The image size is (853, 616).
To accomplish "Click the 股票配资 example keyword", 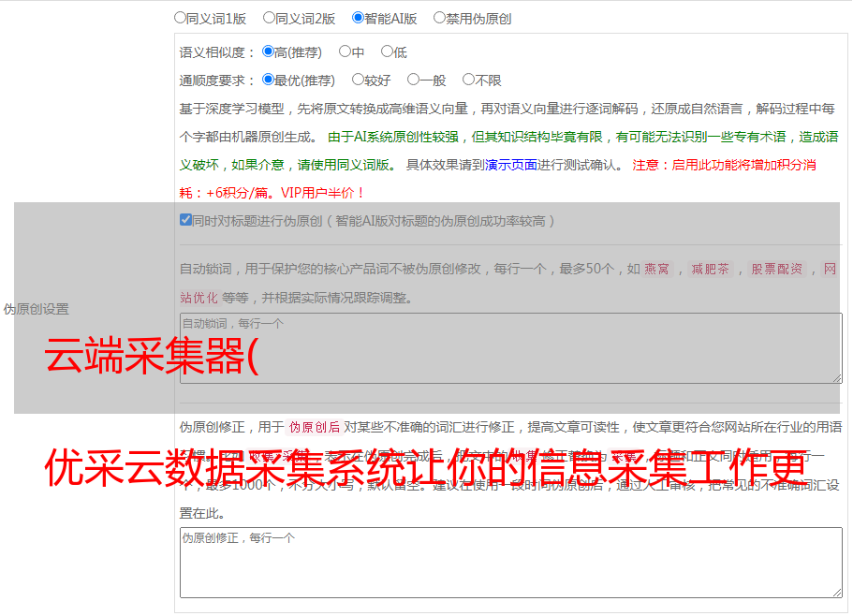I will click(x=777, y=269).
